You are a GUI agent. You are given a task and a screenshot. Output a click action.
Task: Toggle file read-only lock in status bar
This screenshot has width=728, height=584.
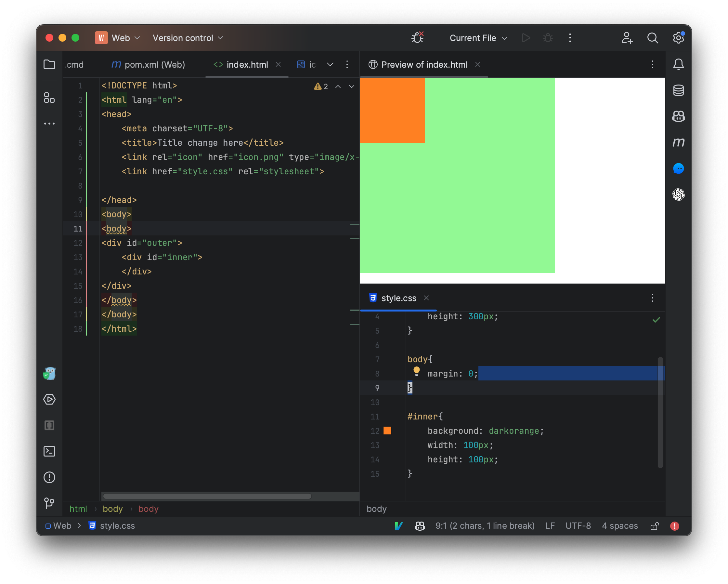click(x=655, y=526)
